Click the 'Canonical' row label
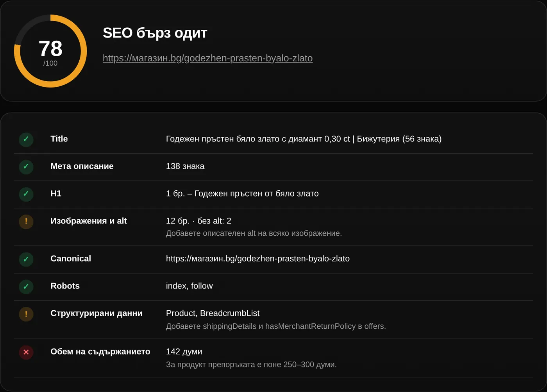 click(x=71, y=258)
